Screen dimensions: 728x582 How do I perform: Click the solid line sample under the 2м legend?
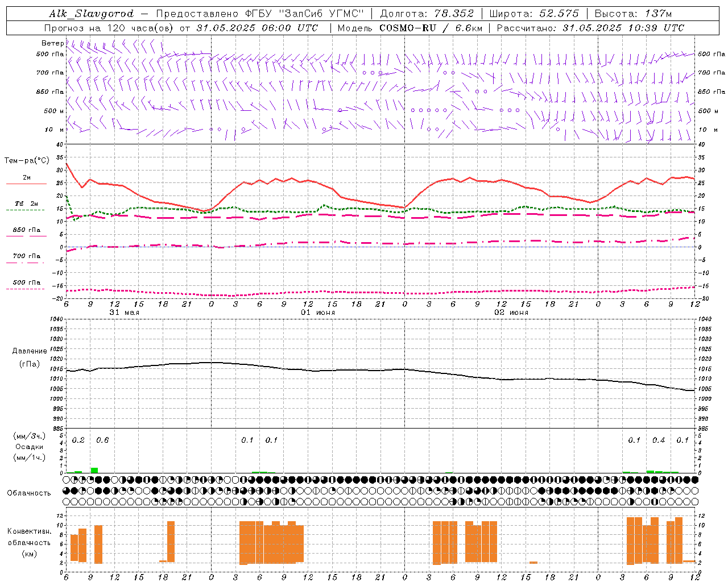pos(26,184)
